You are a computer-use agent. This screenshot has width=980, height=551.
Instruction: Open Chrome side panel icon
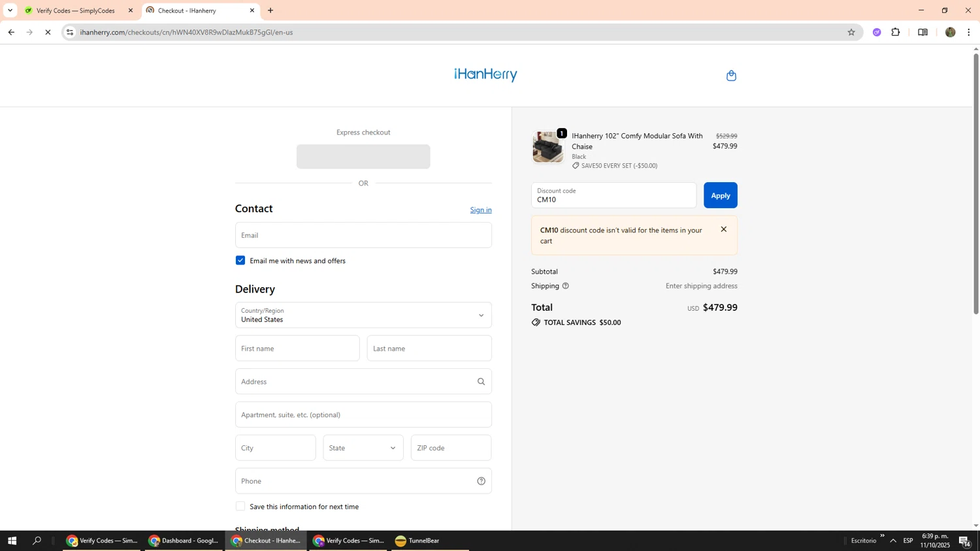(923, 32)
